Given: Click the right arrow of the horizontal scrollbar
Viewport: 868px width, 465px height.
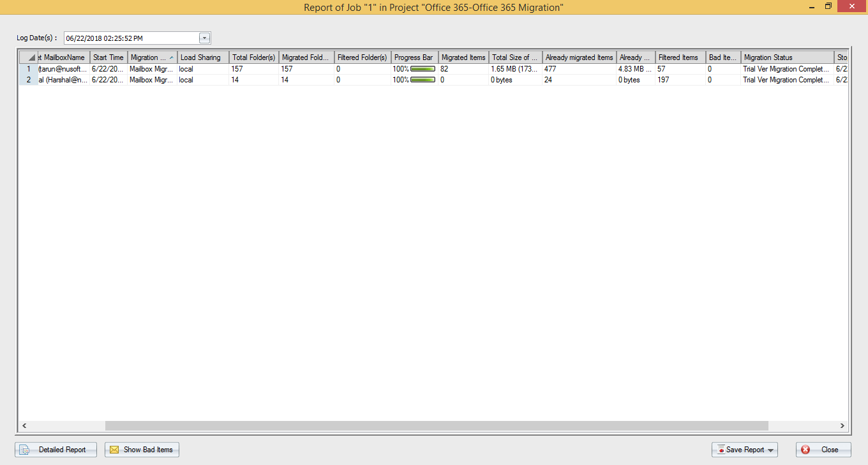Looking at the screenshot, I should 842,425.
